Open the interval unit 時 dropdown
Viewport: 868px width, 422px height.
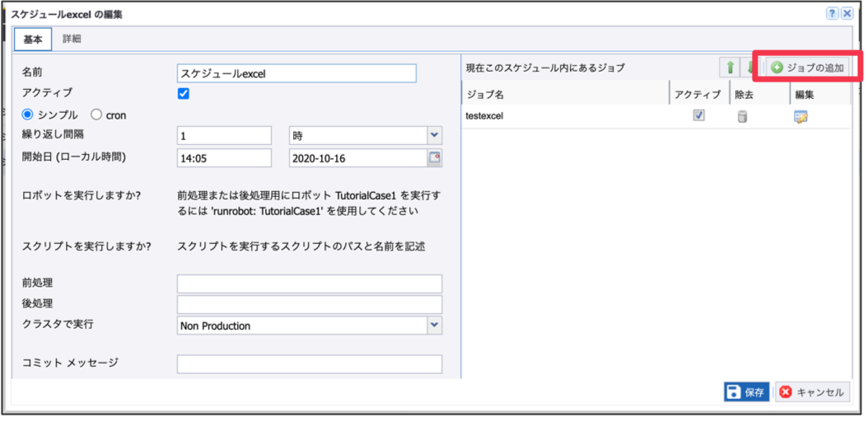[x=435, y=135]
